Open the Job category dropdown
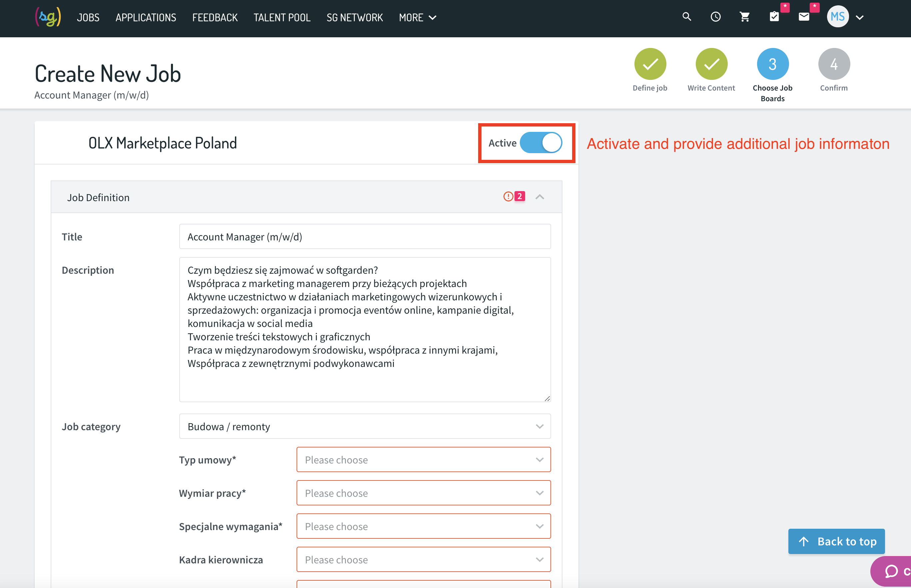Screen dimensions: 911x588 tap(365, 427)
